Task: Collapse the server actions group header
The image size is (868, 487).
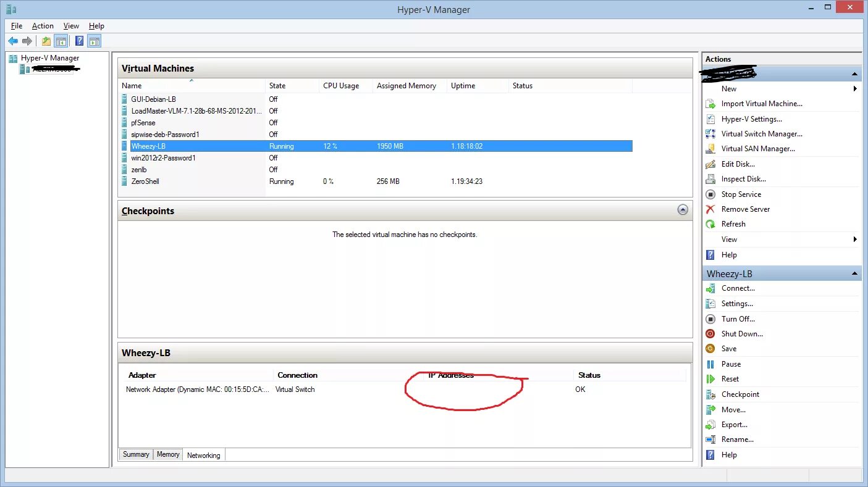Action: point(855,74)
